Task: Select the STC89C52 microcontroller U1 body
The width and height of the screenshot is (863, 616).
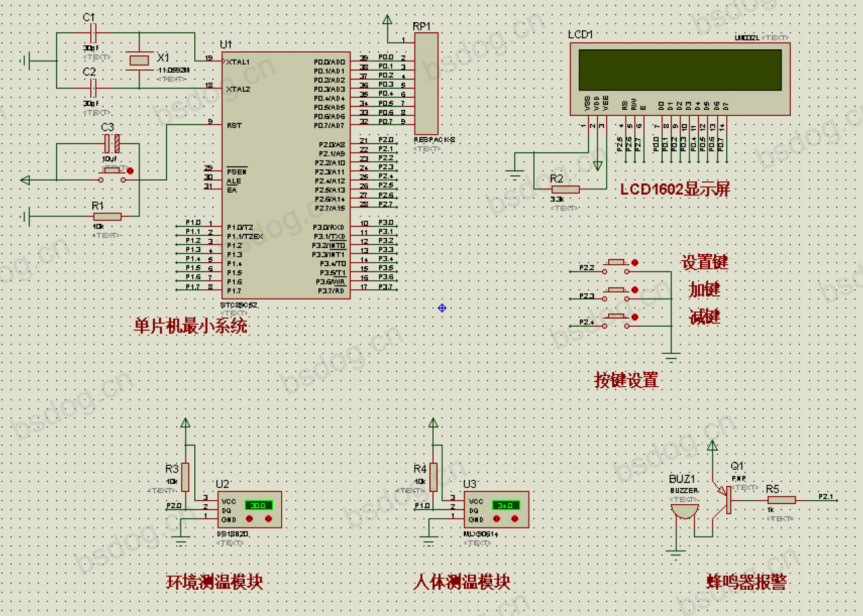Action: (x=285, y=175)
